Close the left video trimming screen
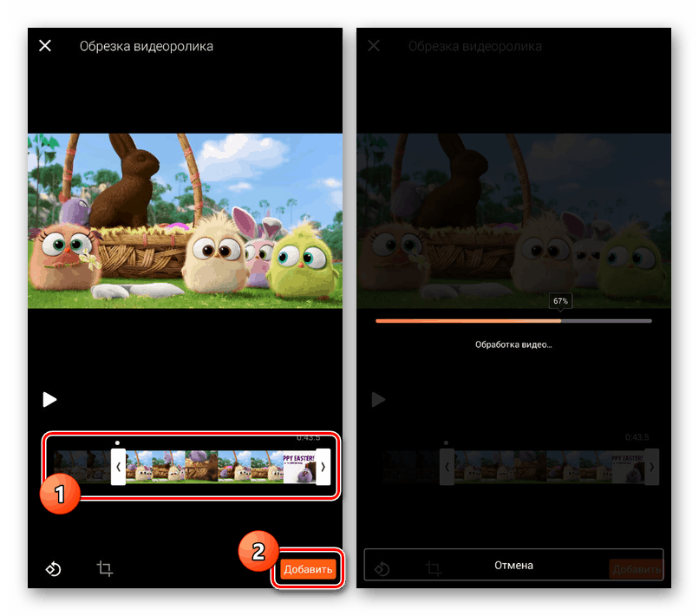This screenshot has height=616, width=699. pos(45,45)
